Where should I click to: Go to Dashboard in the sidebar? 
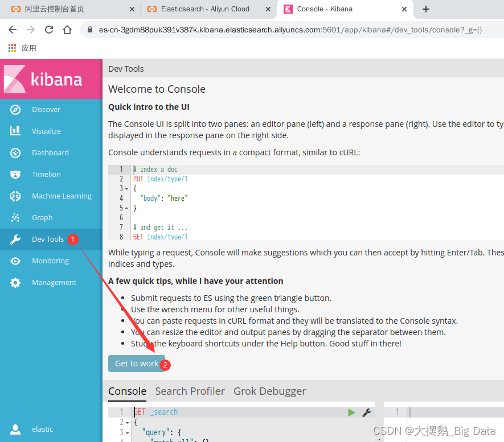pyautogui.click(x=50, y=153)
